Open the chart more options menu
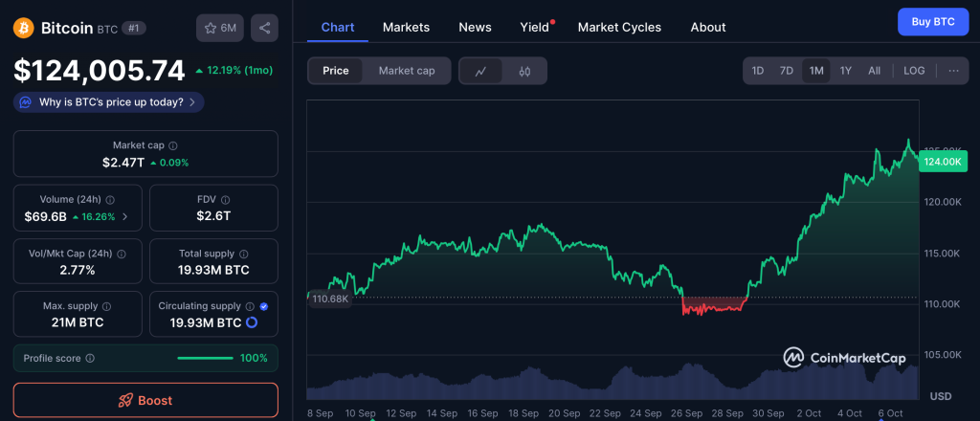 [x=952, y=71]
